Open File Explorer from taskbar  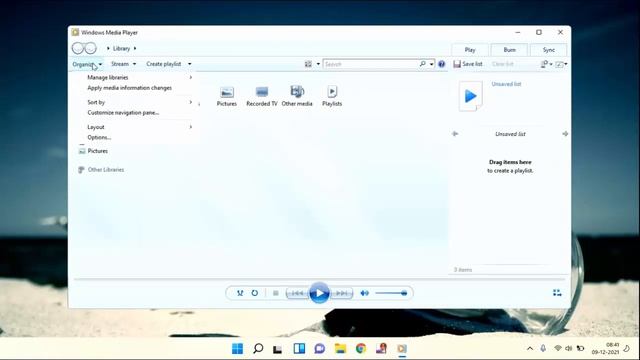pos(340,349)
